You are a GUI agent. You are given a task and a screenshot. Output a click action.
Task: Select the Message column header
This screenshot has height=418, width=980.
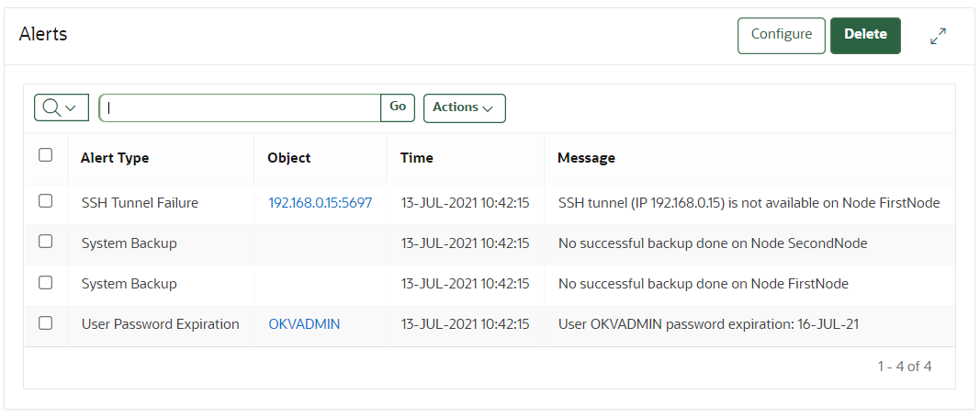click(x=586, y=158)
